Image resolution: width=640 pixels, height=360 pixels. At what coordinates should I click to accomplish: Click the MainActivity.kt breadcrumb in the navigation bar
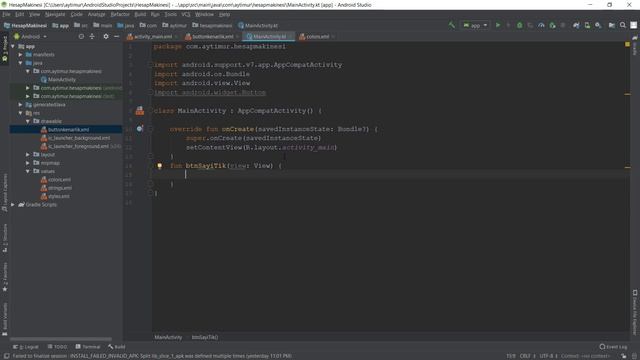258,25
